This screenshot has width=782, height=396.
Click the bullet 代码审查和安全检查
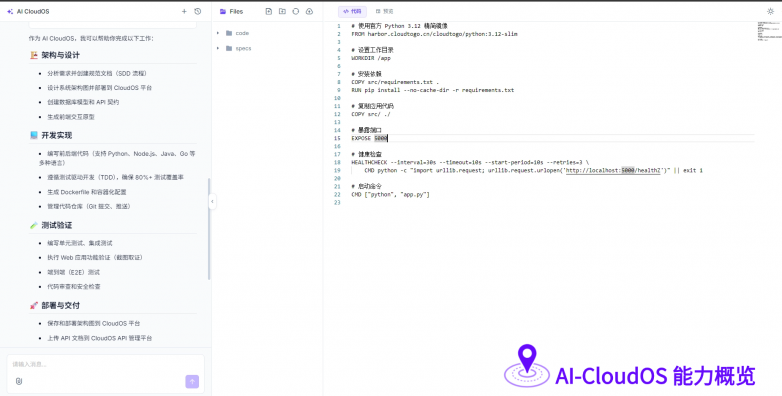[74, 287]
